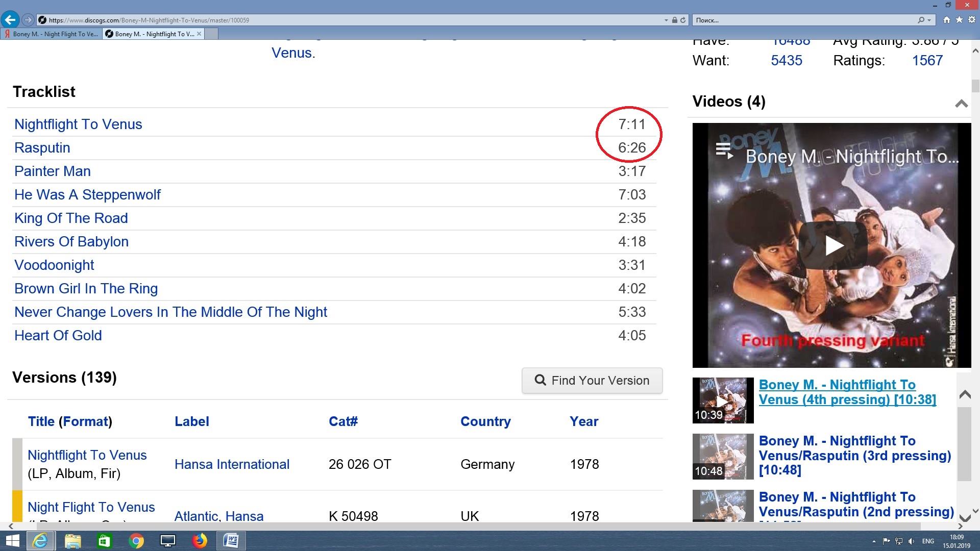Click Hansa International label link

232,464
